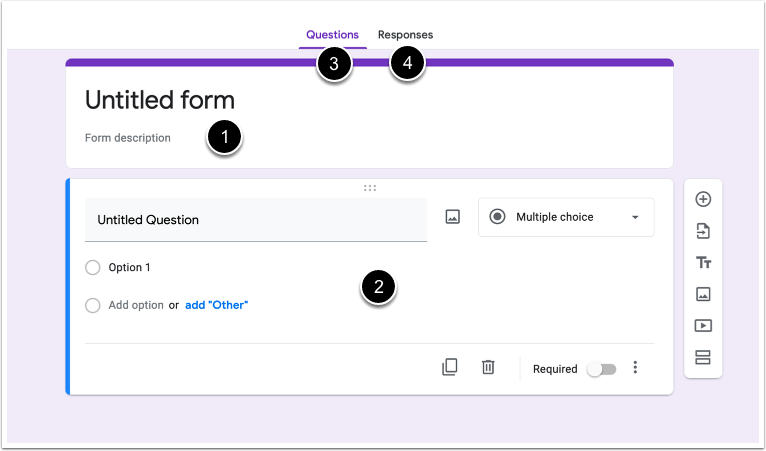This screenshot has height=451, width=766.
Task: Insert image next to the question title
Action: click(x=453, y=217)
